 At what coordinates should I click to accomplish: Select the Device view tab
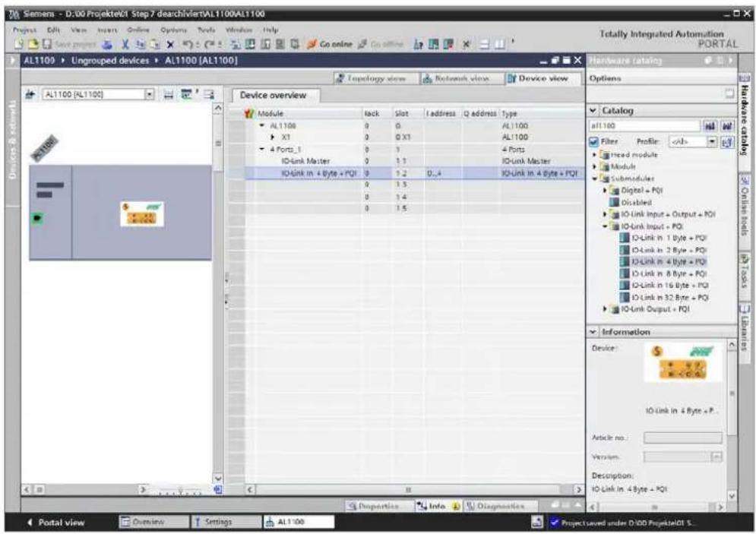[543, 78]
